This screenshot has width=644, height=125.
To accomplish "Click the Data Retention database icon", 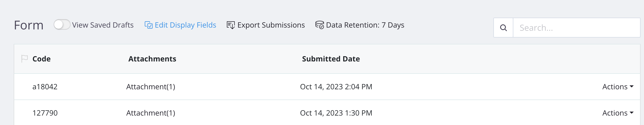I will pyautogui.click(x=319, y=25).
